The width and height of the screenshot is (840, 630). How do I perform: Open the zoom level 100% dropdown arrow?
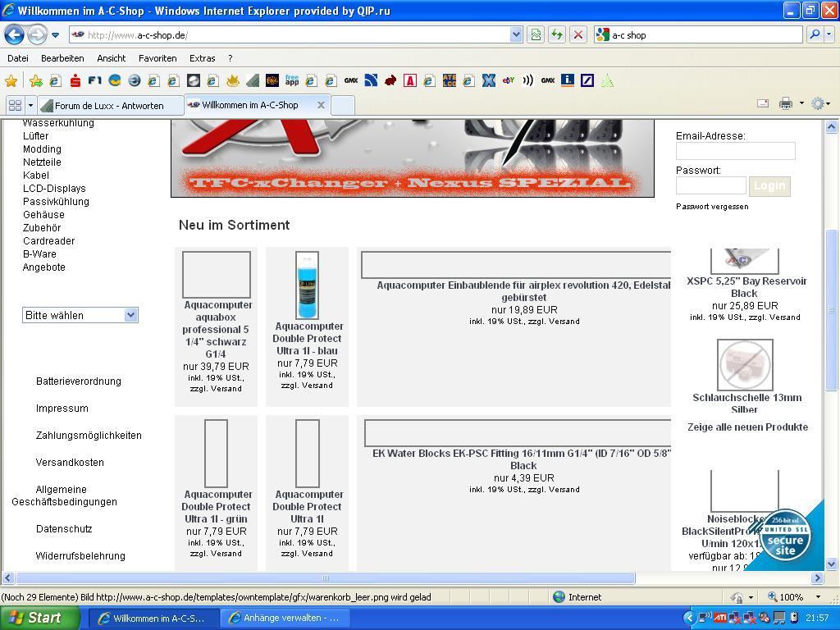tap(818, 597)
